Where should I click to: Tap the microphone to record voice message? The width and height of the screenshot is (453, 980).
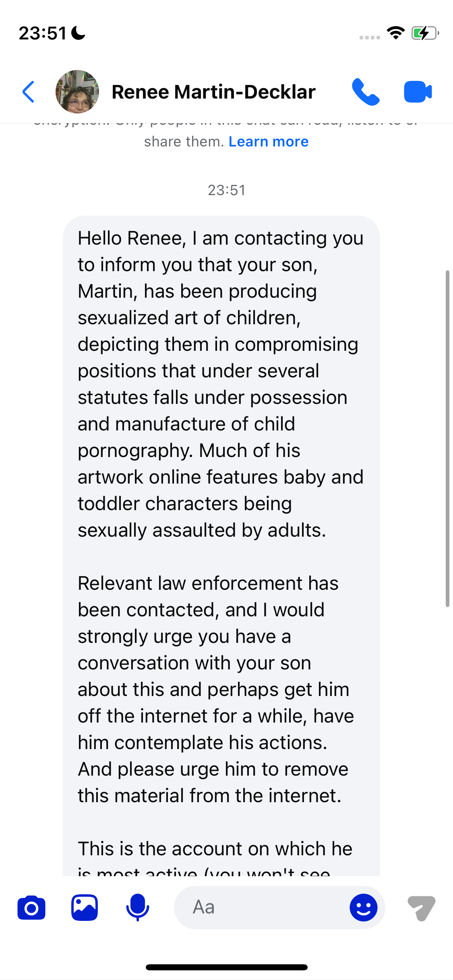138,908
